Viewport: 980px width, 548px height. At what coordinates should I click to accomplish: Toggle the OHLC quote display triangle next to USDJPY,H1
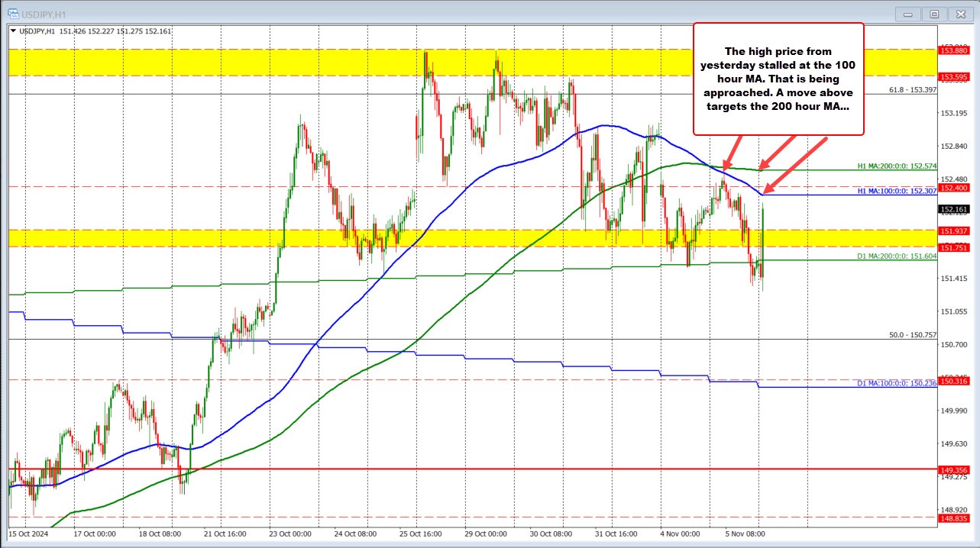pyautogui.click(x=13, y=31)
